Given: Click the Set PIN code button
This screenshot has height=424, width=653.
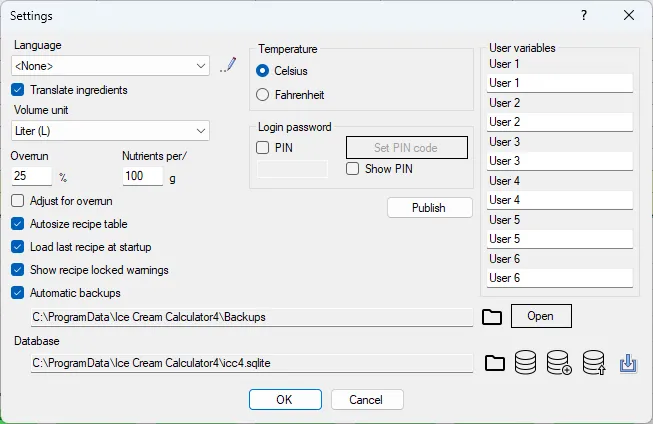Looking at the screenshot, I should [x=406, y=147].
